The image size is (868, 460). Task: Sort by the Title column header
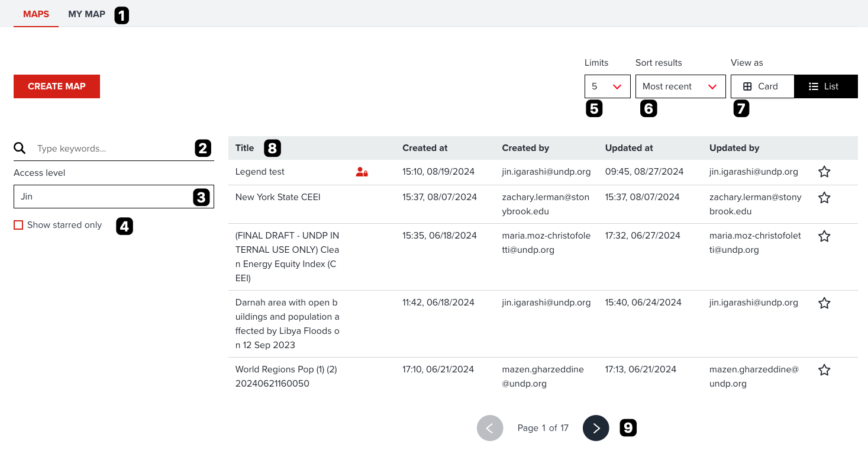point(244,147)
